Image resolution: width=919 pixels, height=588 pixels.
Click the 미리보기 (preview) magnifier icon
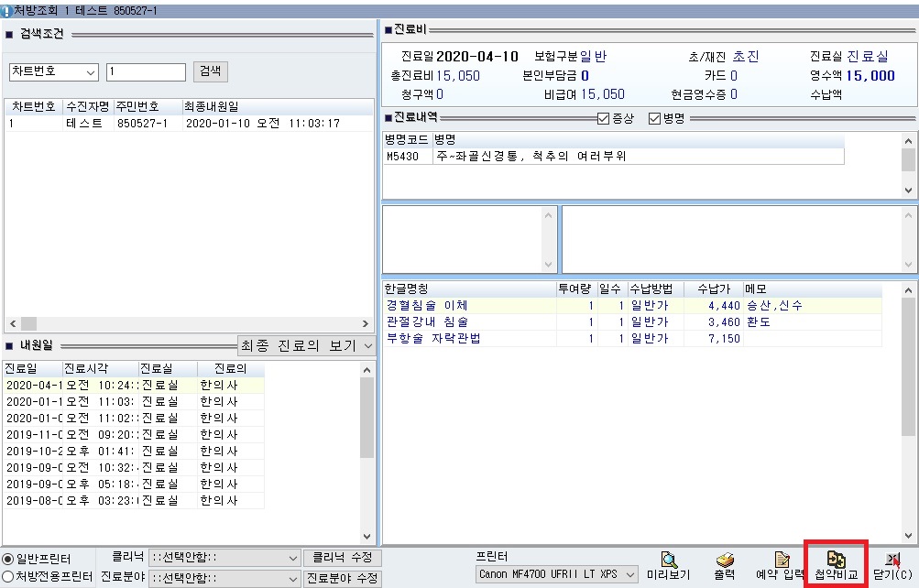tap(669, 560)
